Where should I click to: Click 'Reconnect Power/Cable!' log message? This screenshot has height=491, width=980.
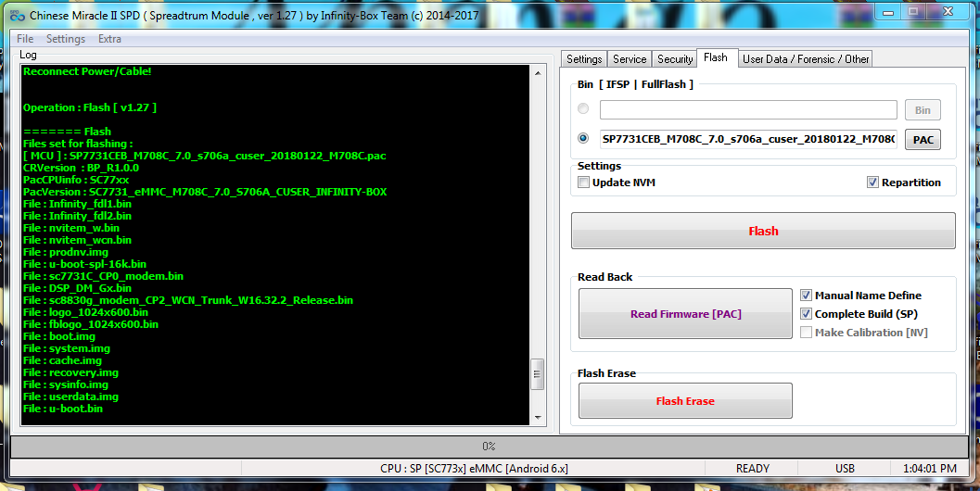87,71
